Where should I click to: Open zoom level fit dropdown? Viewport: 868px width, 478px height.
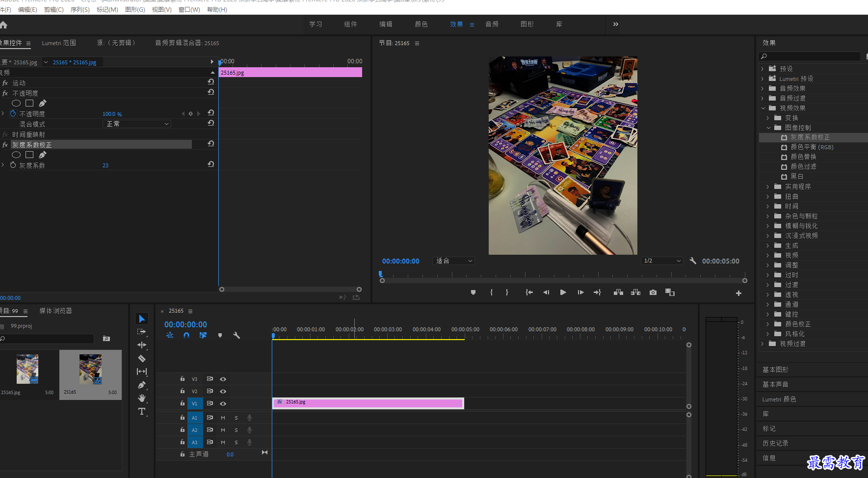coord(454,261)
